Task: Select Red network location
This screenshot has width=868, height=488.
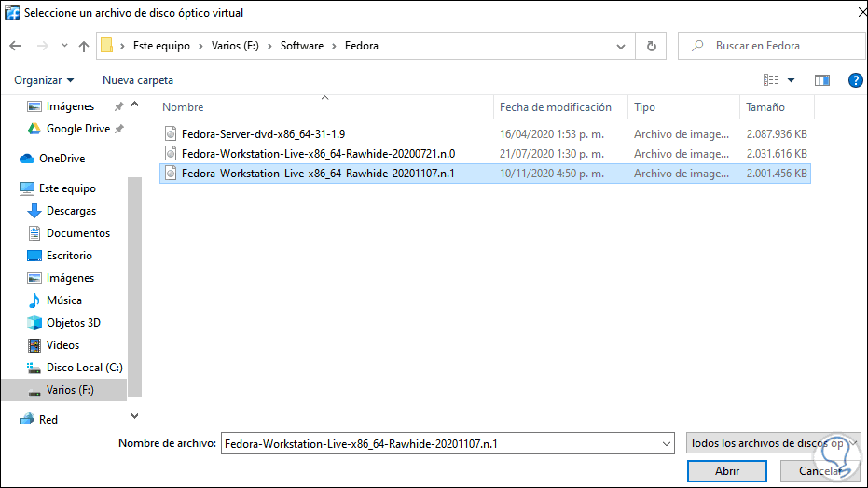Action: 48,420
